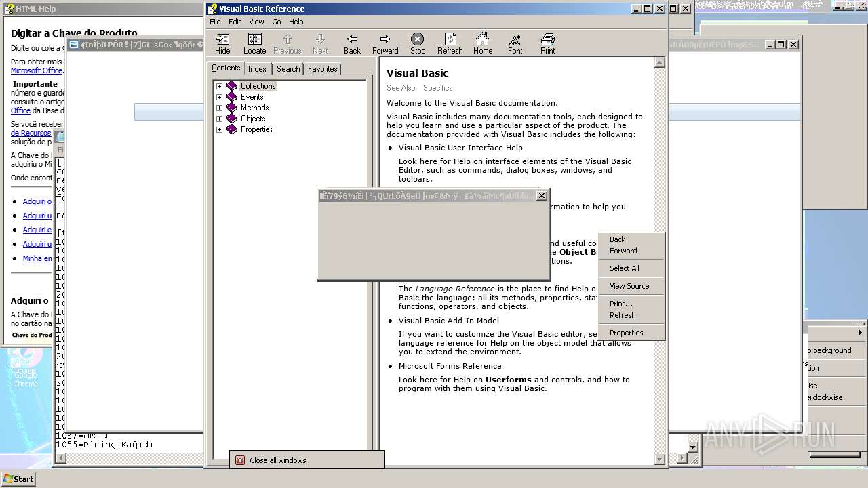868x488 pixels.
Task: Click the Visual Basic Reference title icon
Action: coord(213,9)
